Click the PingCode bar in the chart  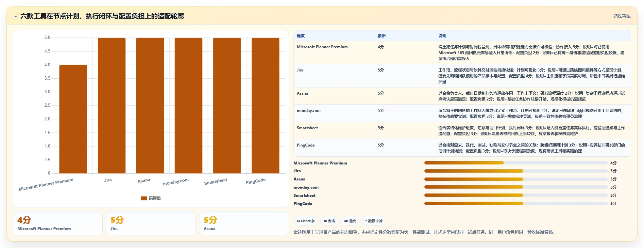265,105
